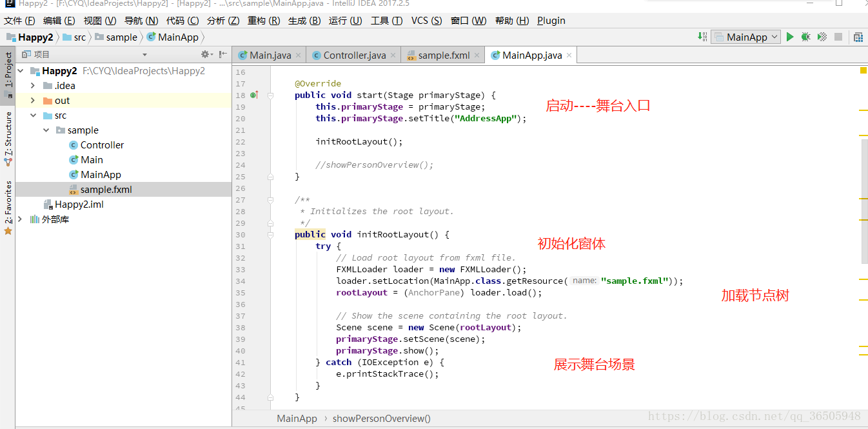Collapse the sample package arrow
868x429 pixels.
tap(46, 130)
